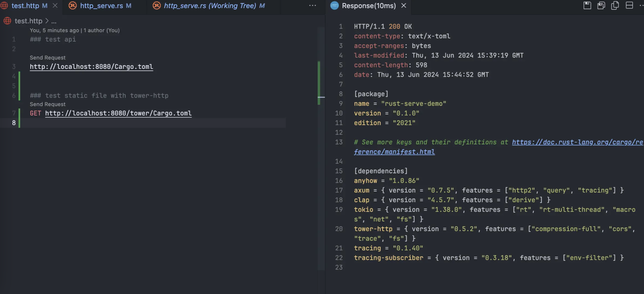Open doc.rust-lang.org cargo reference link

tap(577, 142)
